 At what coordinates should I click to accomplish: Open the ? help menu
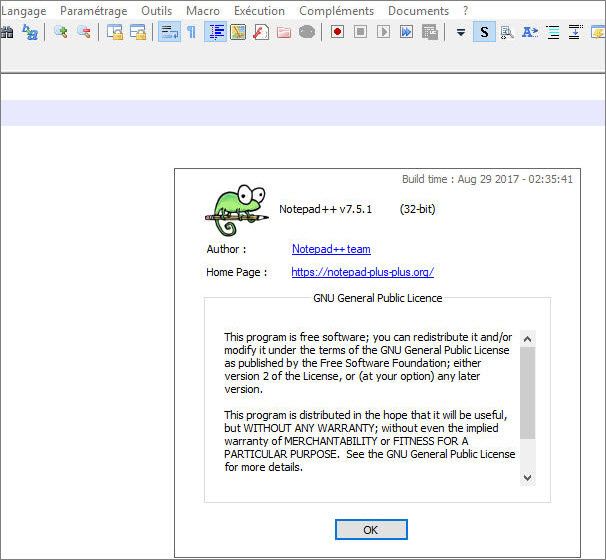coord(466,11)
